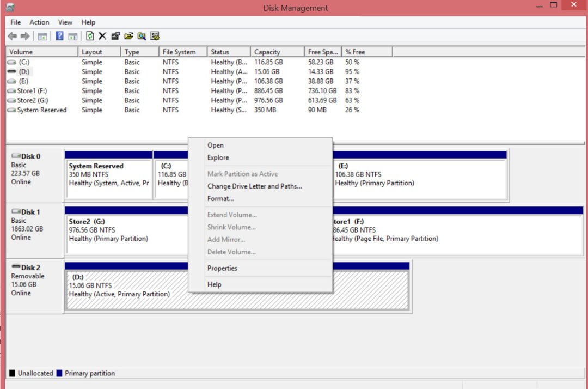Click Explore in the context menu
This screenshot has width=588, height=389.
[x=219, y=157]
